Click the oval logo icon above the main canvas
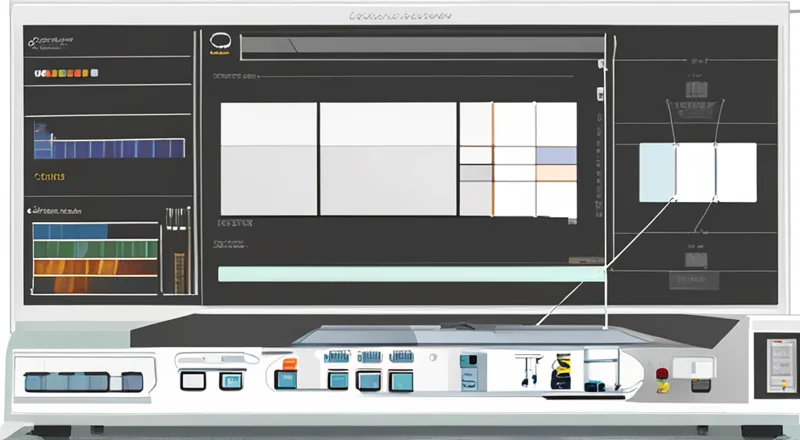The height and width of the screenshot is (440, 800). [x=220, y=43]
